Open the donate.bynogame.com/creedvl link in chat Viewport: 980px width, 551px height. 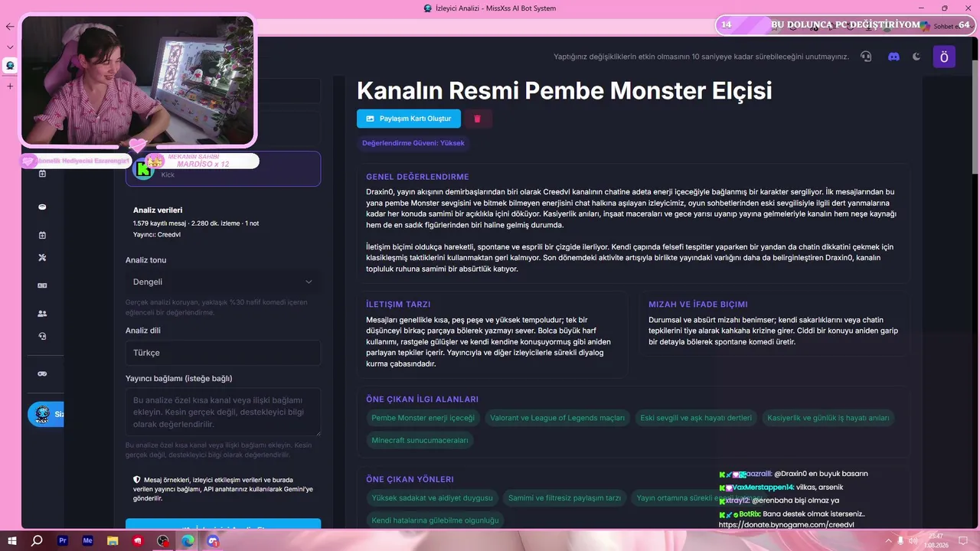[x=786, y=525]
